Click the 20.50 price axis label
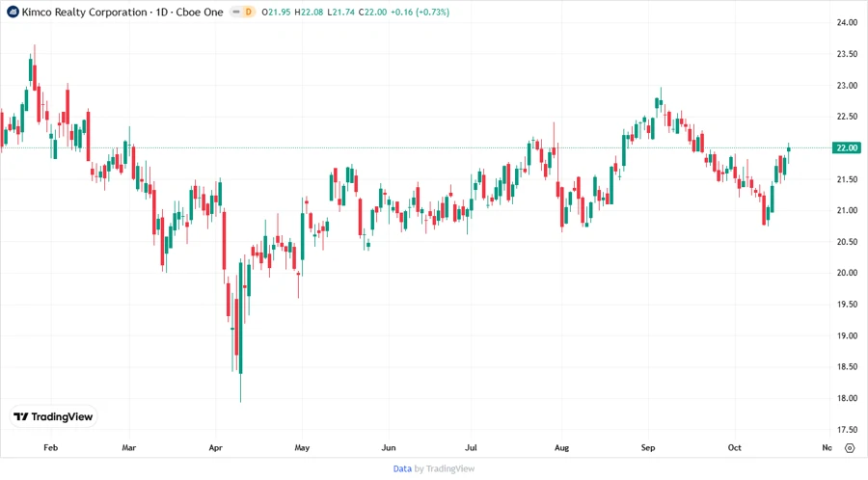 pyautogui.click(x=847, y=242)
